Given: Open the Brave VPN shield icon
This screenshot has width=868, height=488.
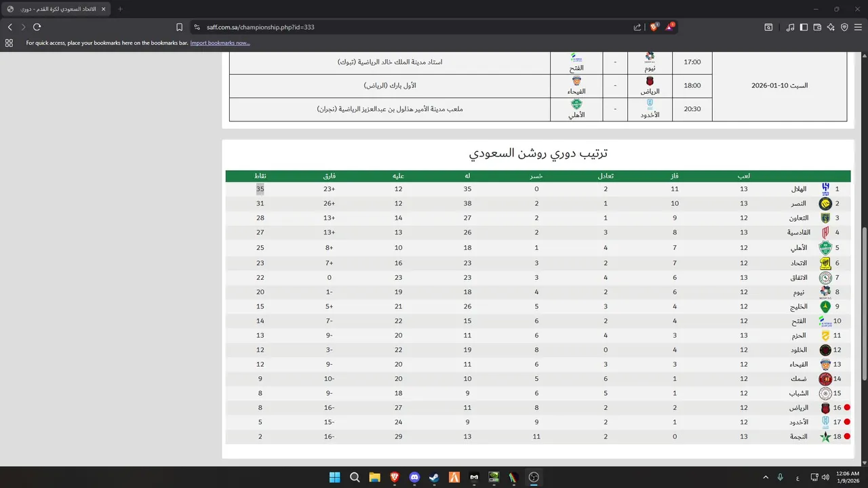Looking at the screenshot, I should click(x=844, y=27).
